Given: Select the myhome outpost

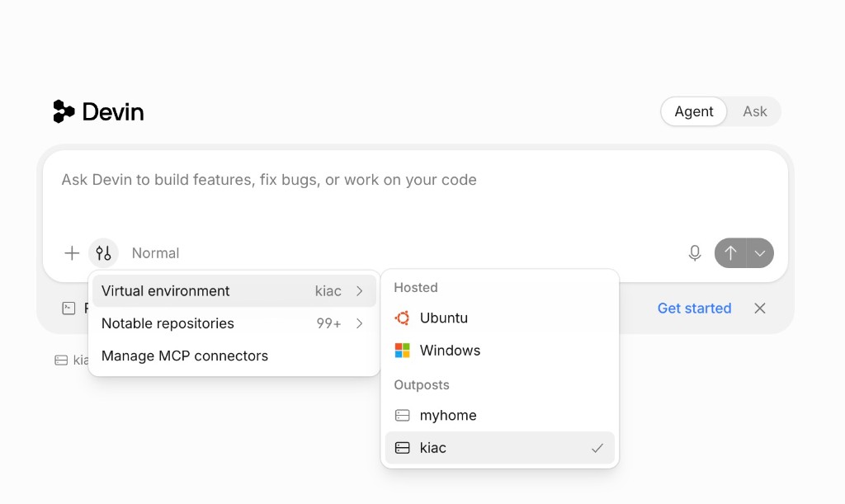Looking at the screenshot, I should [x=499, y=415].
